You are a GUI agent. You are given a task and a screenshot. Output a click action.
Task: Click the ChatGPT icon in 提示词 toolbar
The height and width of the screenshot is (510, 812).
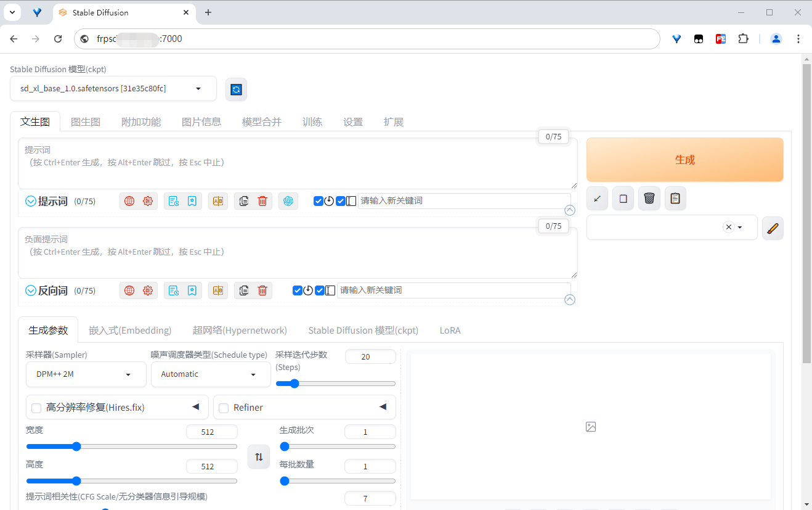(x=288, y=201)
